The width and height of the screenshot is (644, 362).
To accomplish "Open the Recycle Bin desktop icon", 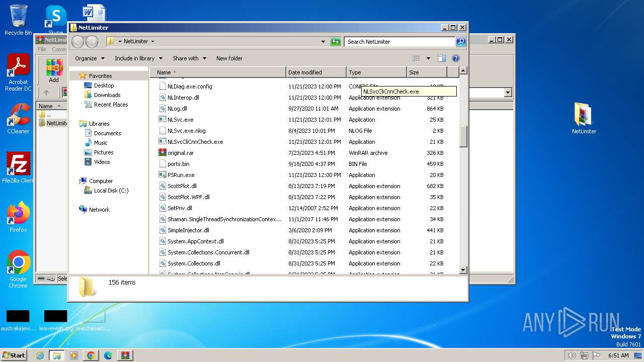I will [18, 20].
